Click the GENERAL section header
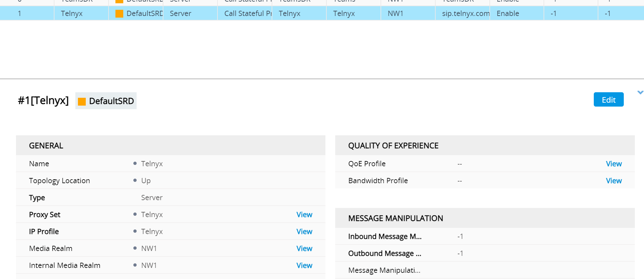The width and height of the screenshot is (644, 279). [x=46, y=146]
